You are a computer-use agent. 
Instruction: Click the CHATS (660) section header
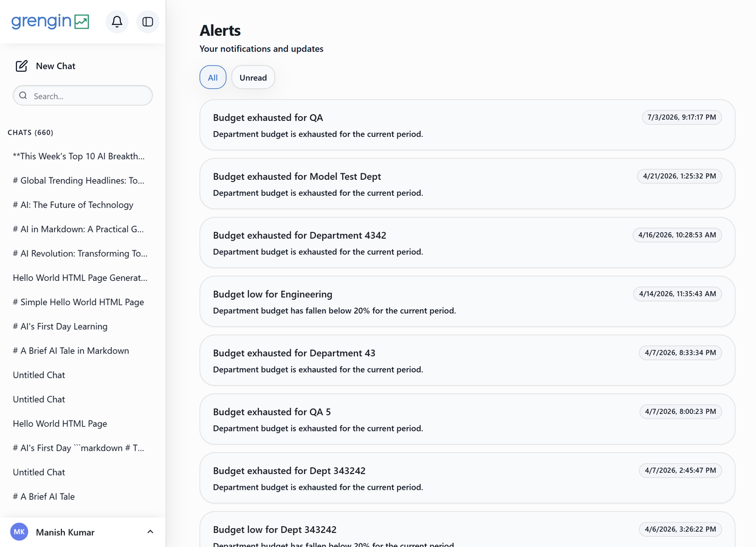point(30,132)
